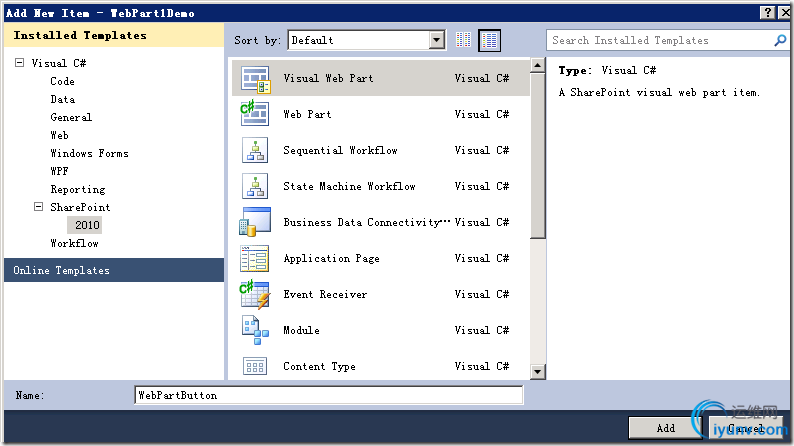Select the SharePoint category label

point(80,207)
